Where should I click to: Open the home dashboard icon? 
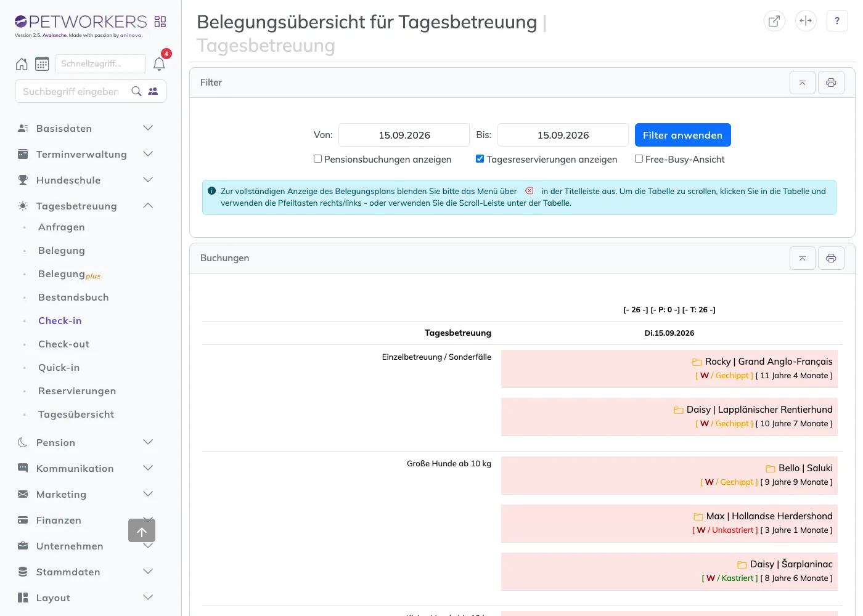coord(22,64)
